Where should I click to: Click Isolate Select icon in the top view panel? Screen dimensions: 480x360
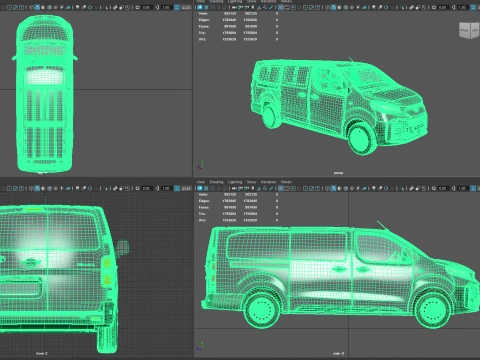click(106, 7)
